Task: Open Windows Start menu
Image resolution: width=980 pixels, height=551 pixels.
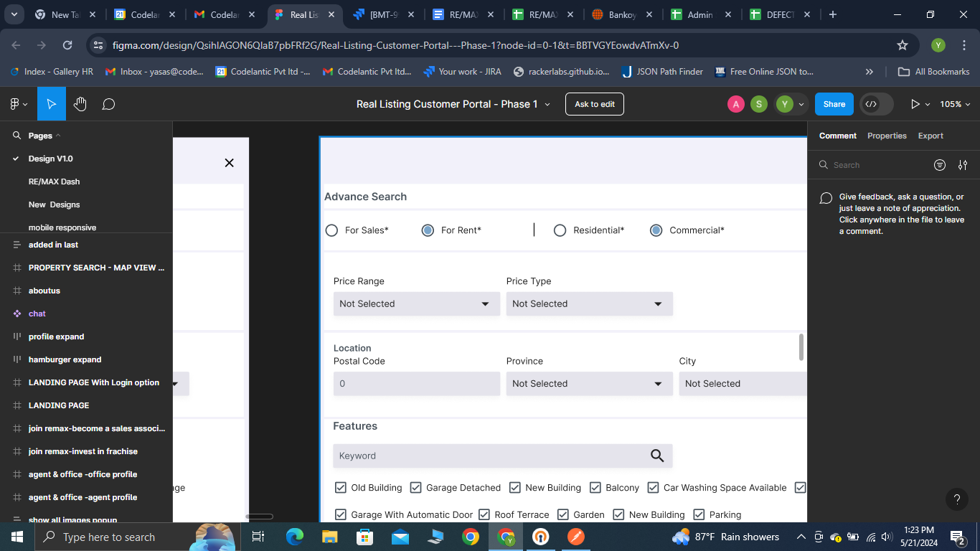Action: [17, 537]
